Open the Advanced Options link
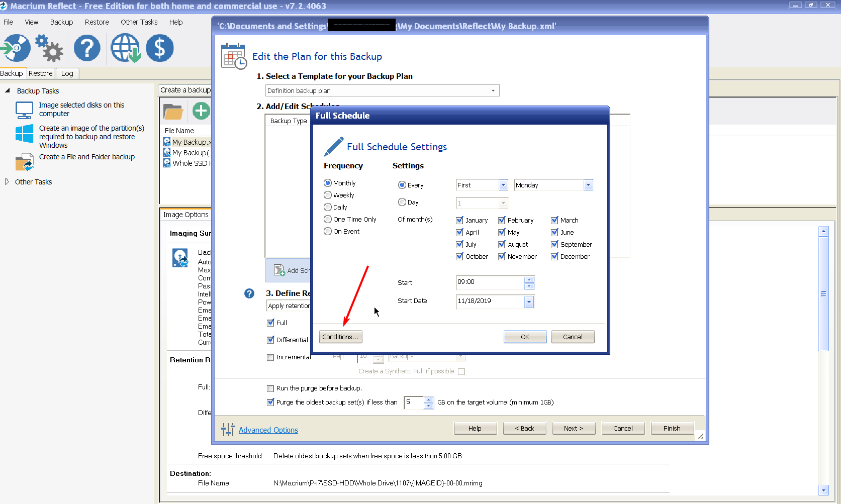841x504 pixels. coord(268,430)
